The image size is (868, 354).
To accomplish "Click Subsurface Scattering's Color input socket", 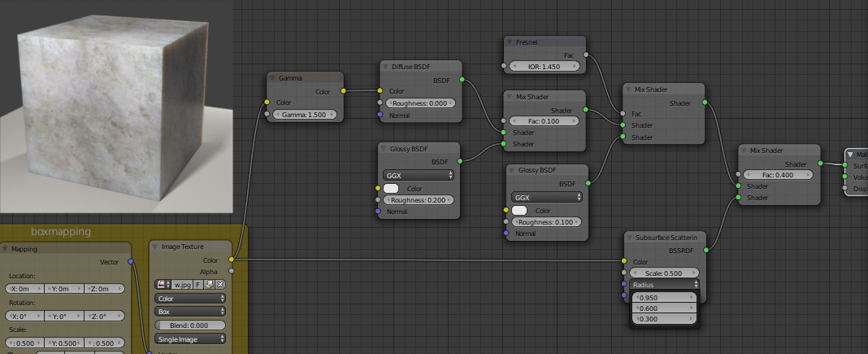I will click(x=624, y=261).
